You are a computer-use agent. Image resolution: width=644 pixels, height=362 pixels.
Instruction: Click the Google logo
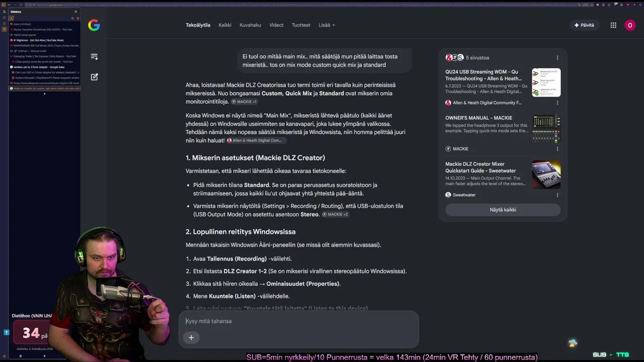(94, 25)
